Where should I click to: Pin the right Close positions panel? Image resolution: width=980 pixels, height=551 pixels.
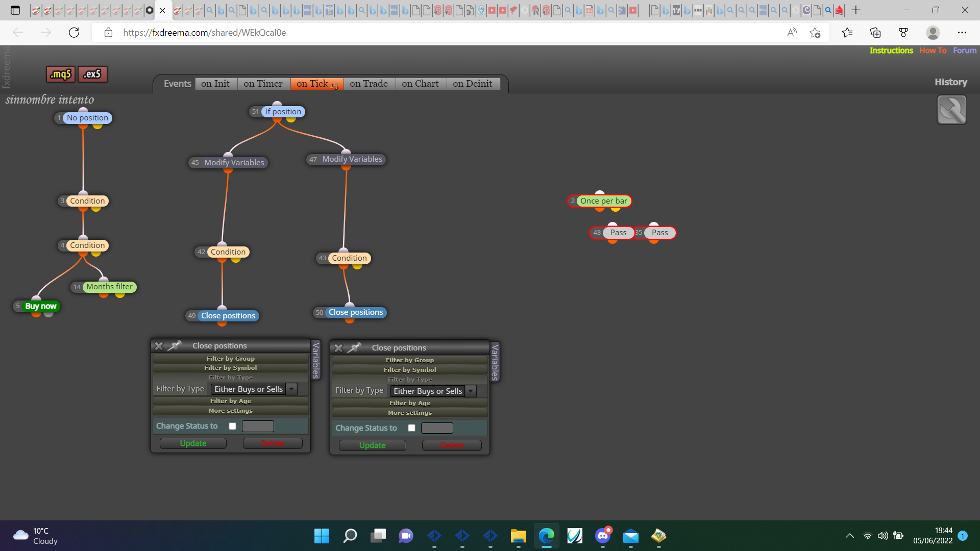[x=354, y=348]
